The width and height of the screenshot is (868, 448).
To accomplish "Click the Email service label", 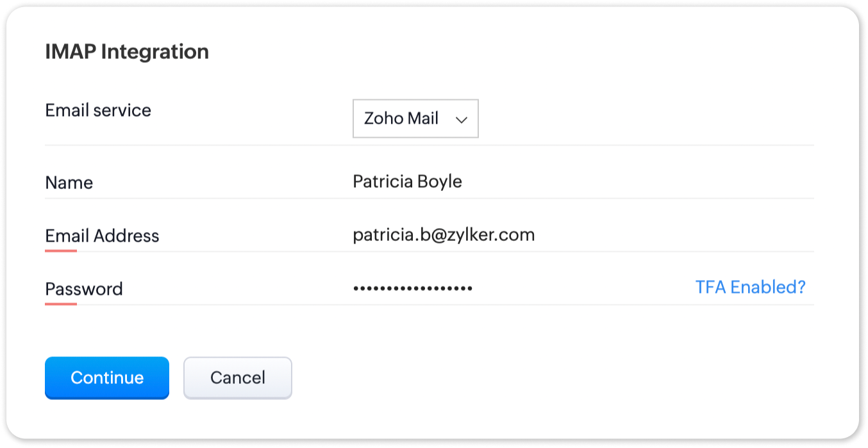I will click(x=98, y=110).
